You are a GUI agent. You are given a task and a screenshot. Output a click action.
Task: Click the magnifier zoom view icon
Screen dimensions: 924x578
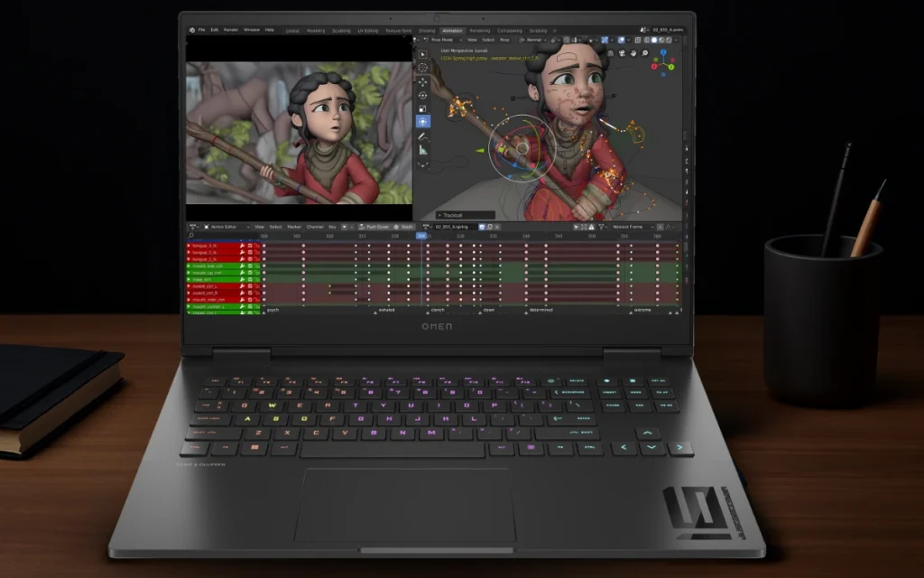[644, 53]
